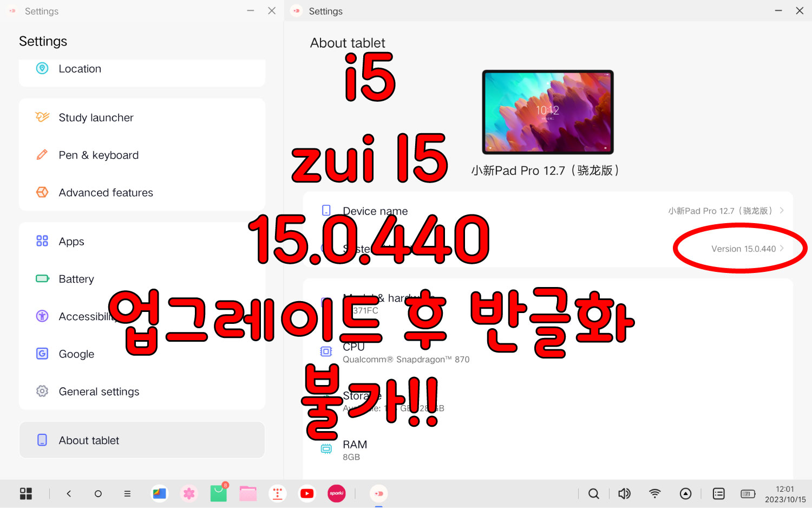Screen dimensions: 812x508
Task: Open Study launcher settings
Action: click(142, 118)
